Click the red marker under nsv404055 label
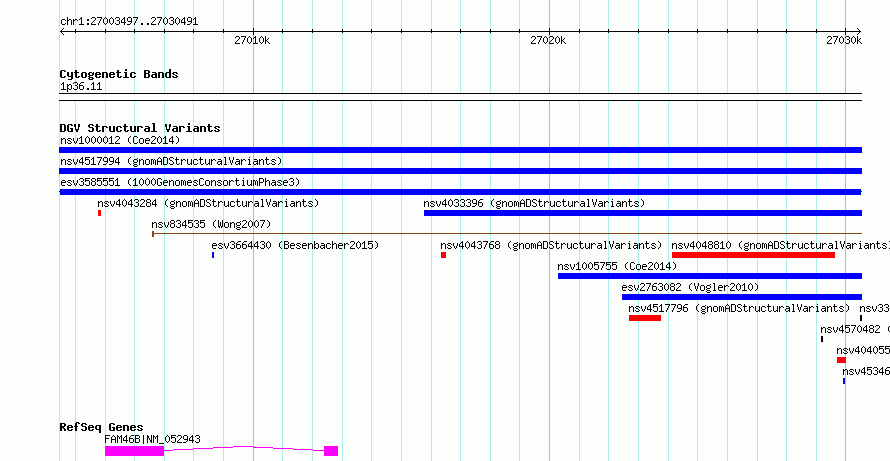This screenshot has width=890, height=461. [x=841, y=360]
